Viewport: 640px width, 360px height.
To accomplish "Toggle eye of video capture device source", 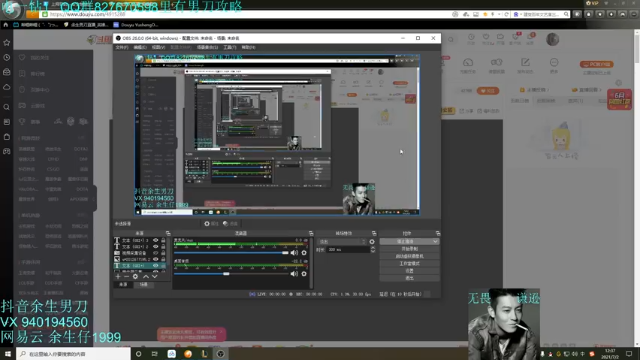I will [156, 253].
